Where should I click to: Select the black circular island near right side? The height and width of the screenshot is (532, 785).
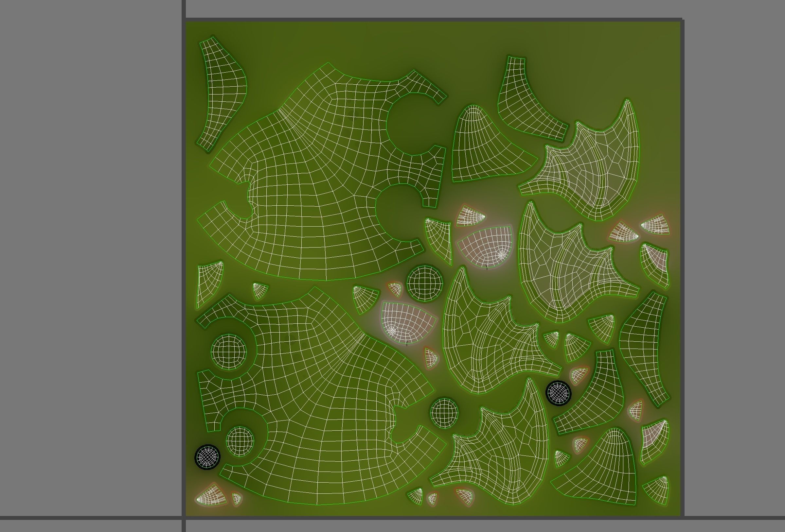559,393
